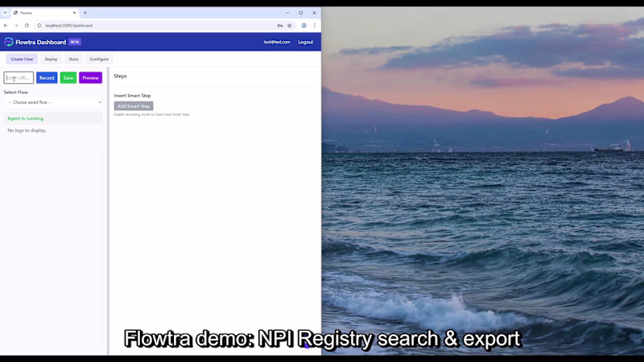Screen dimensions: 644x362
Task: Close the Flowtra browser tab
Action: point(74,13)
